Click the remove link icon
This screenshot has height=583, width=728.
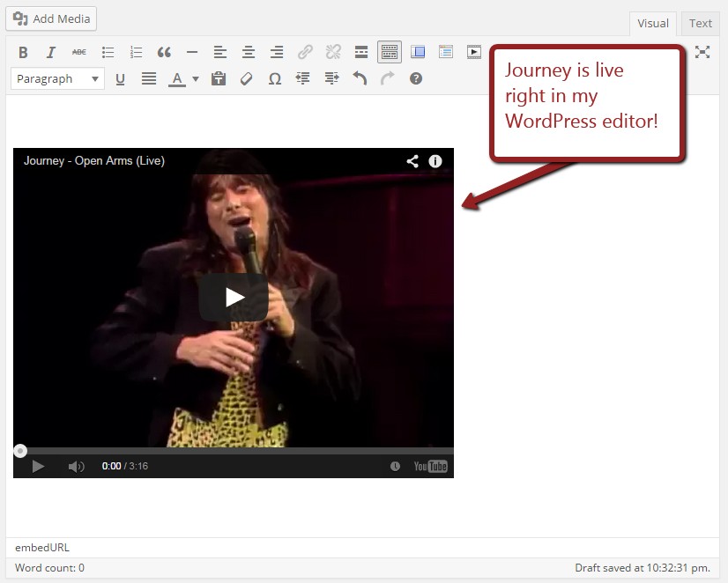pyautogui.click(x=333, y=52)
